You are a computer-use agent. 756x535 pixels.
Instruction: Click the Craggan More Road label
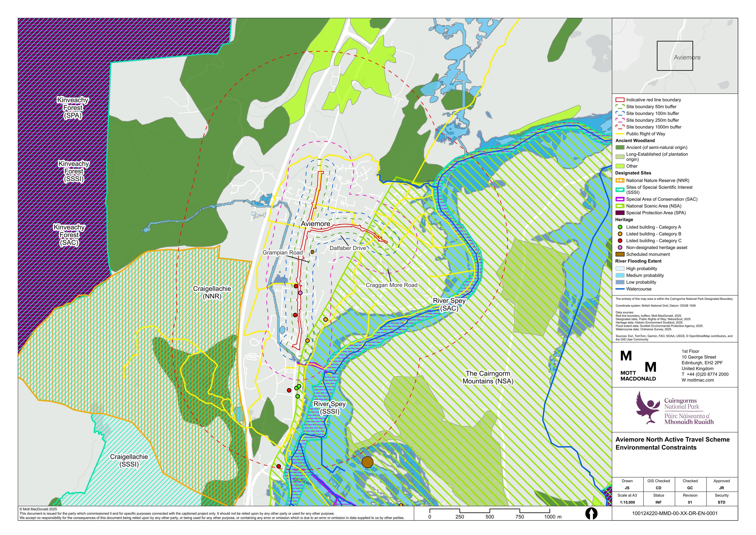point(391,285)
